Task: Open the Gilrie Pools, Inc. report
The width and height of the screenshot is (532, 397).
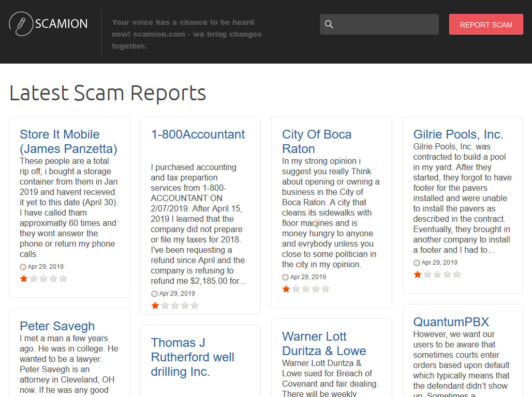Action: 458,134
